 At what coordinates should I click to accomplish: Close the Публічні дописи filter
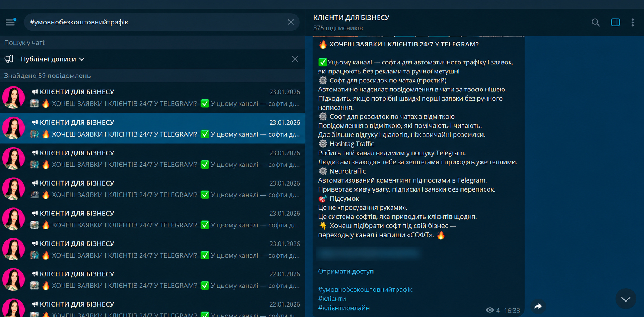(x=295, y=59)
